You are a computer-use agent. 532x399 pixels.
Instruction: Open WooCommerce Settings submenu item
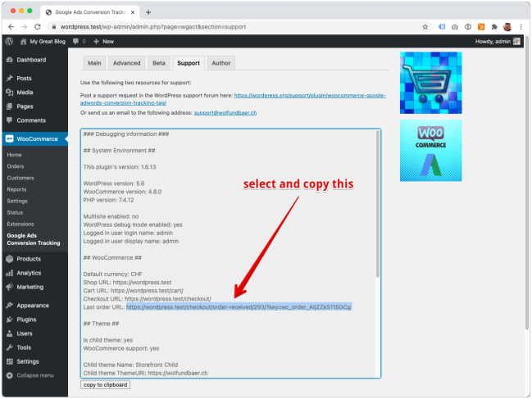click(17, 201)
